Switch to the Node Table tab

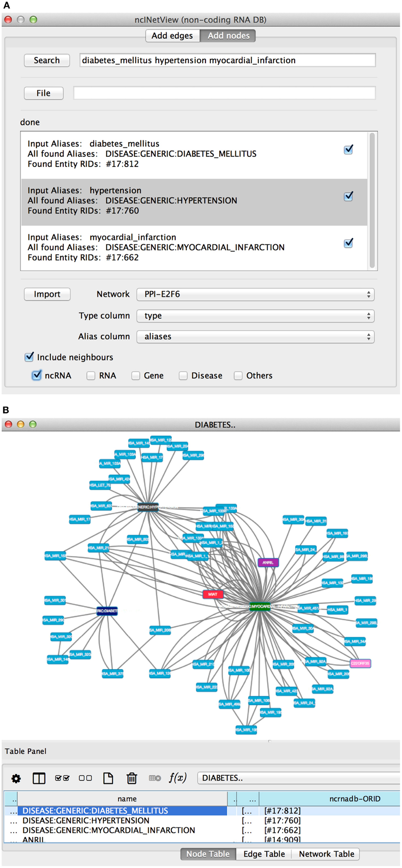pos(208,854)
